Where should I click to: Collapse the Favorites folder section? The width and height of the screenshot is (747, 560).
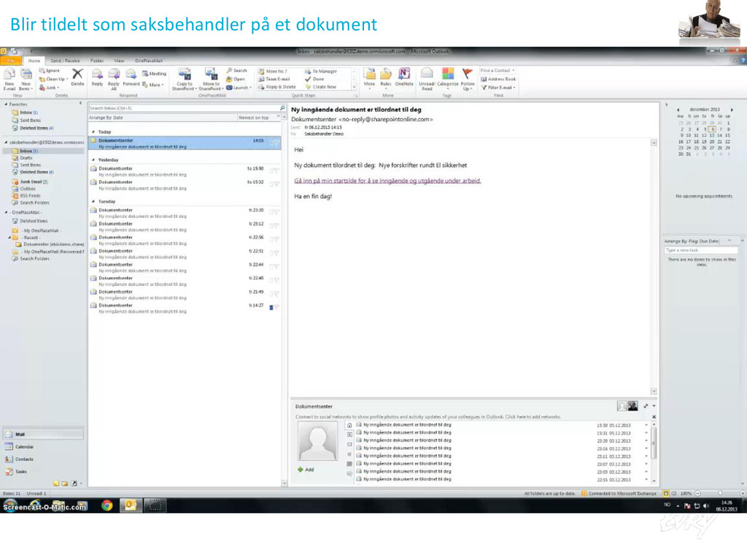point(6,104)
